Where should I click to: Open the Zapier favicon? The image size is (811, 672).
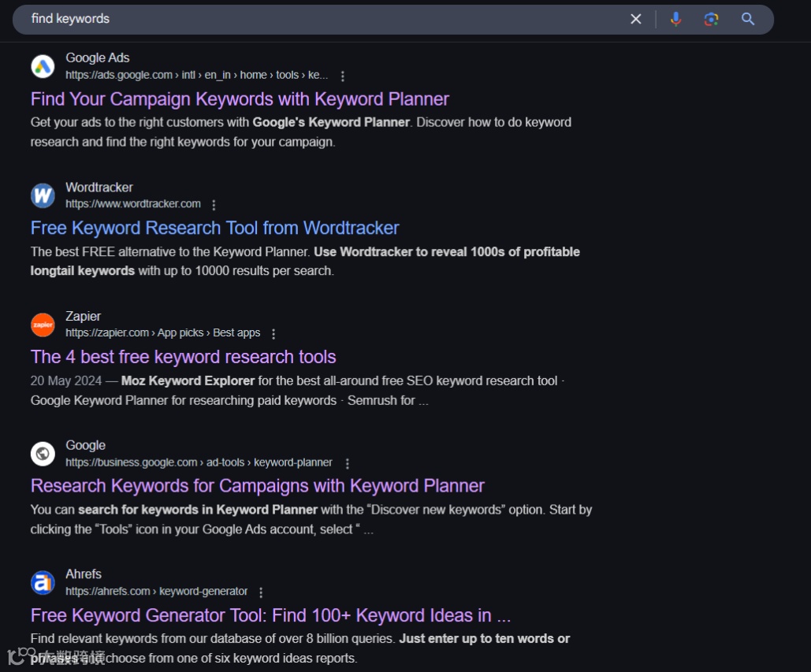(x=43, y=325)
